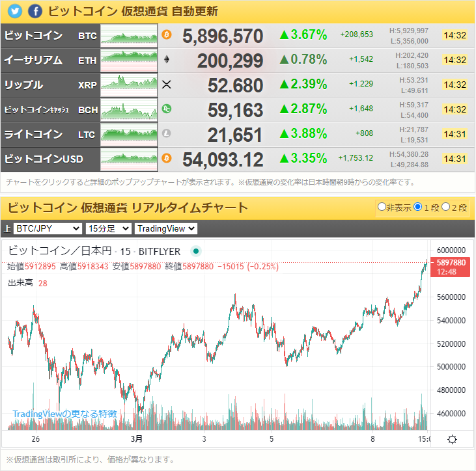Share page via Twitter bird icon
The height and width of the screenshot is (471, 476).
(15, 12)
